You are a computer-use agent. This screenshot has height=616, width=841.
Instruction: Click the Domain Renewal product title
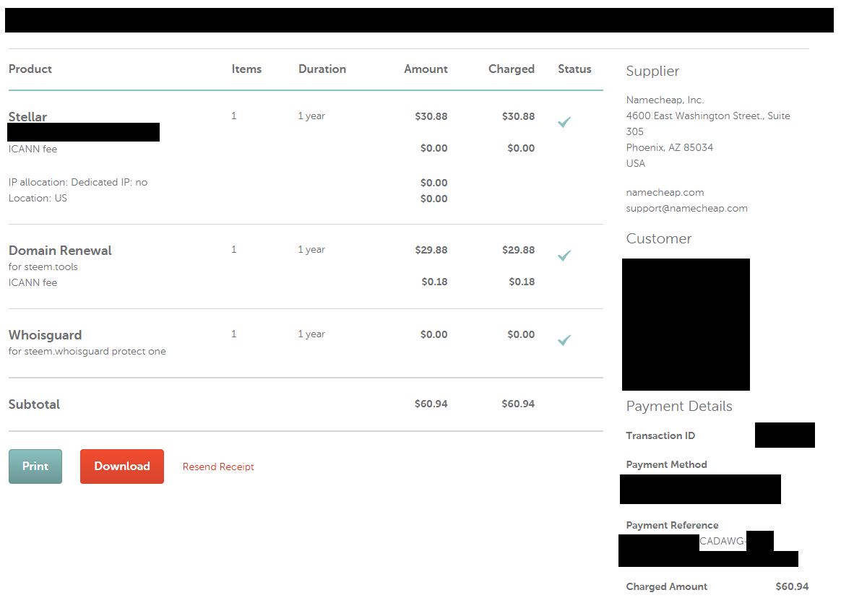(x=60, y=251)
